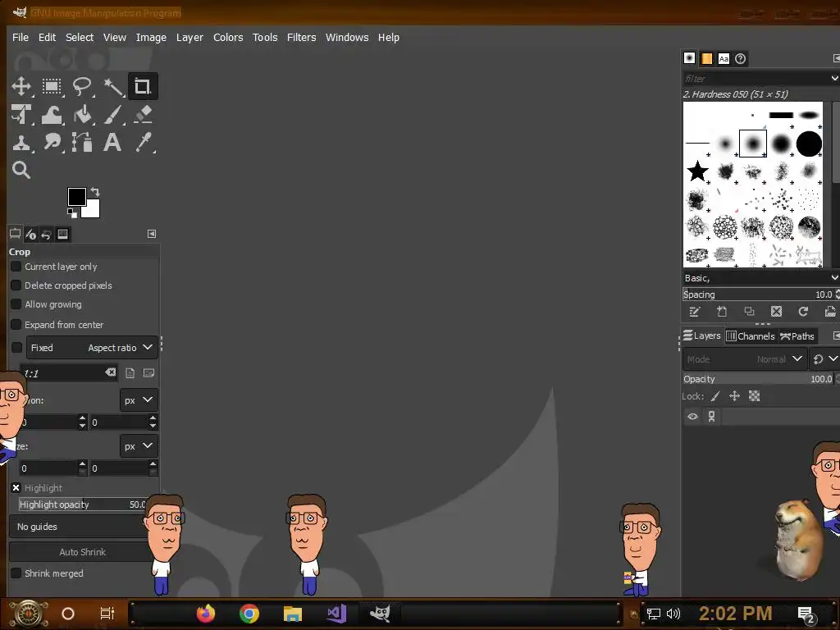Image resolution: width=840 pixels, height=630 pixels.
Task: Open the Filters menu
Action: coord(302,38)
